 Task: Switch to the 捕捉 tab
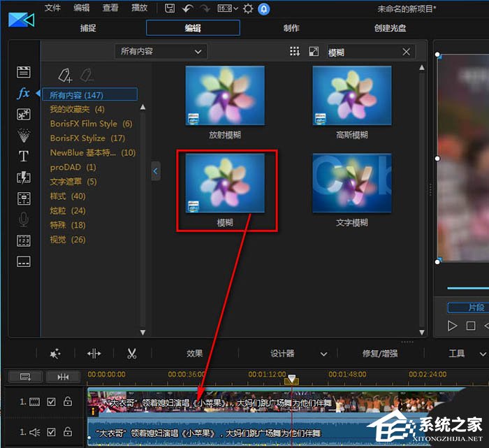pyautogui.click(x=88, y=28)
